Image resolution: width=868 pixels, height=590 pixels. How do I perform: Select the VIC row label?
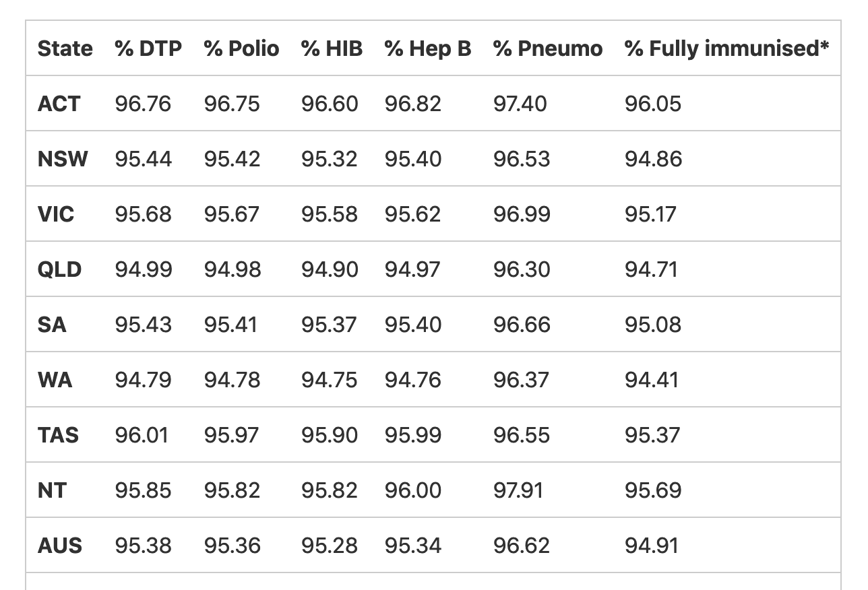[56, 214]
